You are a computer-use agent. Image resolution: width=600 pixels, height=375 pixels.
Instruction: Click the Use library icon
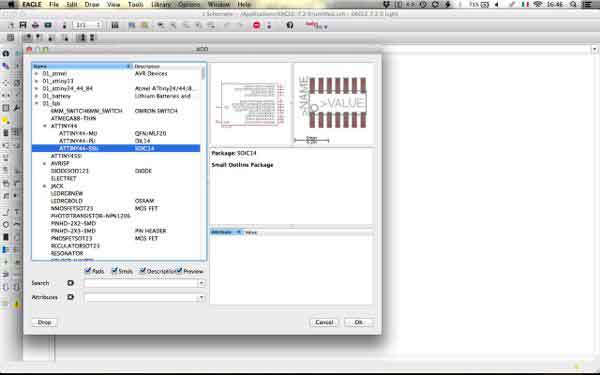click(x=115, y=25)
